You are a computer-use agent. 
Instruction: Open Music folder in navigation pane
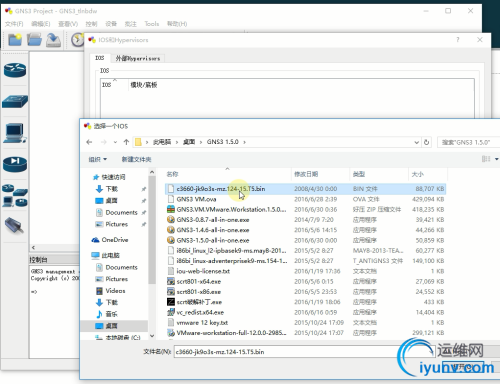click(111, 314)
